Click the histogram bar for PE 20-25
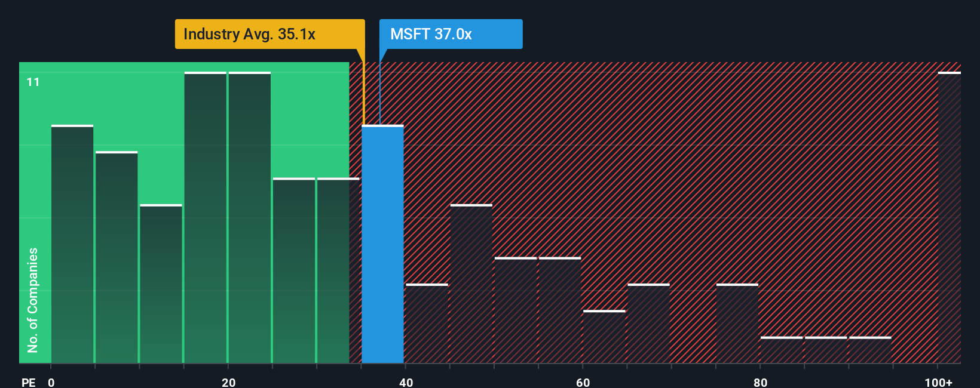 pyautogui.click(x=250, y=217)
